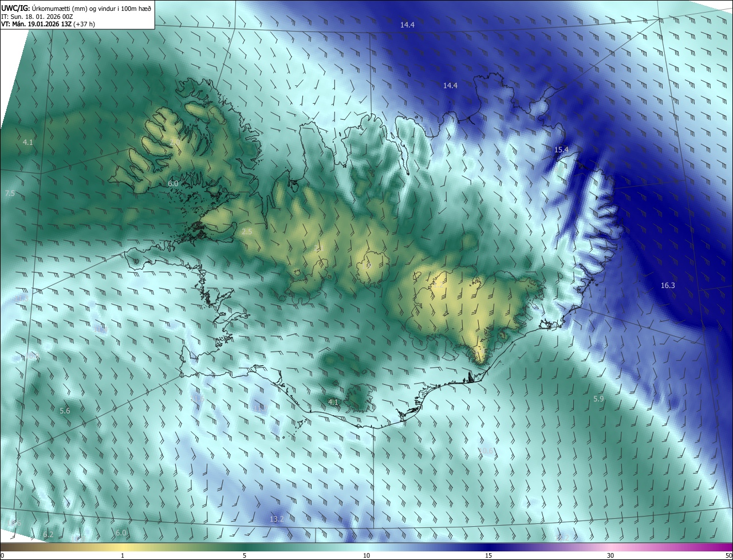Click the 13.2 value label on the map
733x560 pixels.
tap(277, 519)
